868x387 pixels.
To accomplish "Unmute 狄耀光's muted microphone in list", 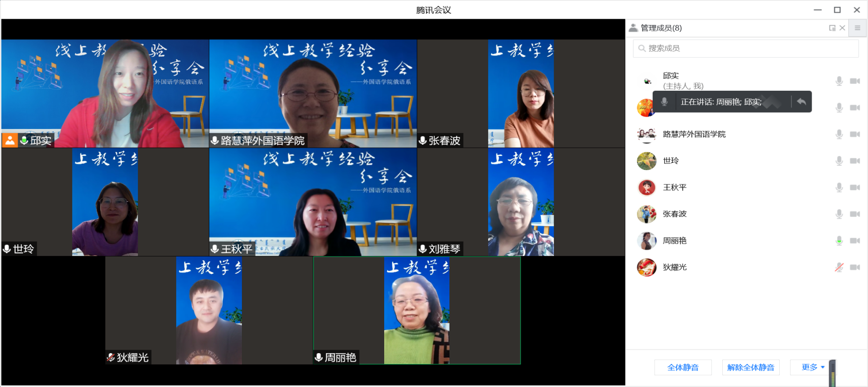I will click(x=839, y=267).
